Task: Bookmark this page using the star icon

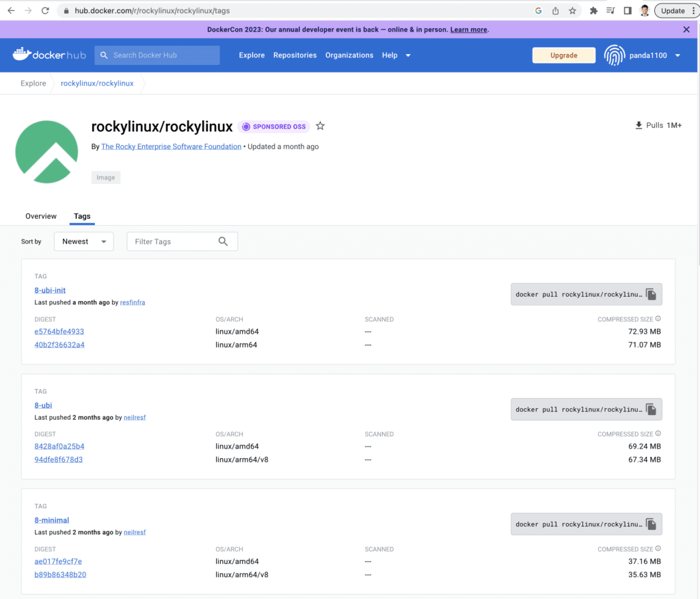Action: pos(573,11)
